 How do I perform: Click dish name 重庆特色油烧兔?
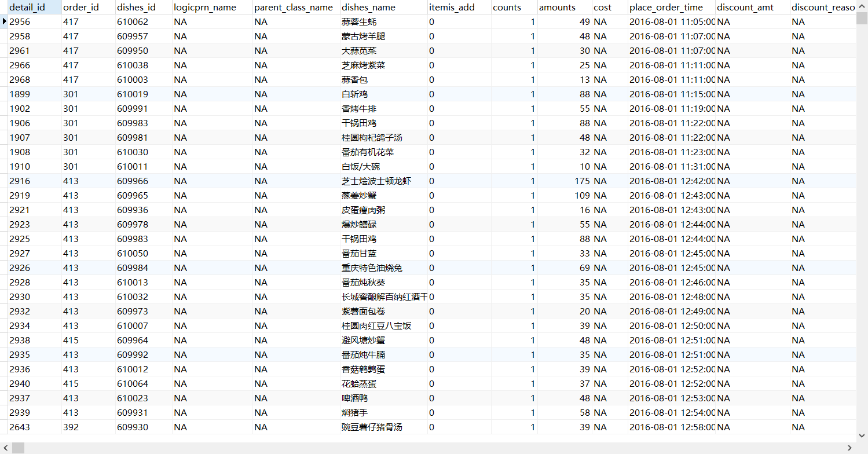coord(372,268)
